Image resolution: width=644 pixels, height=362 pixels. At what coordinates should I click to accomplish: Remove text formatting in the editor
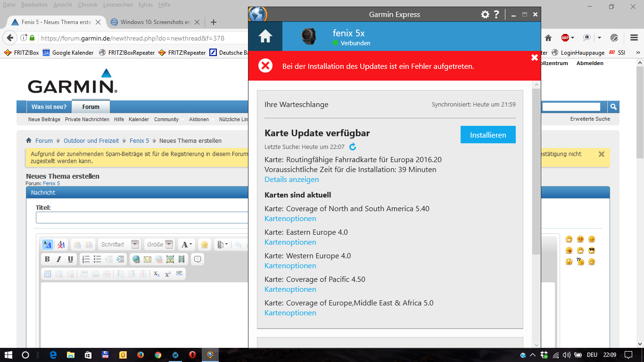coord(61,245)
